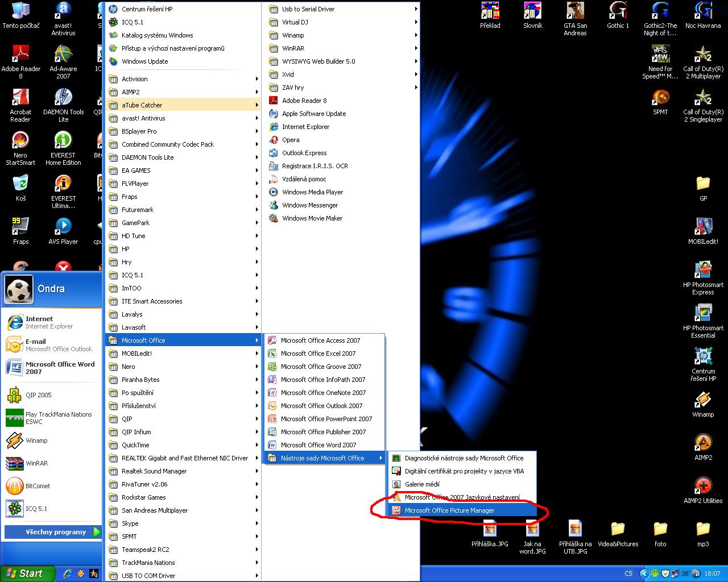728x582 pixels.
Task: Open the Koš recycle bin icon
Action: [21, 188]
